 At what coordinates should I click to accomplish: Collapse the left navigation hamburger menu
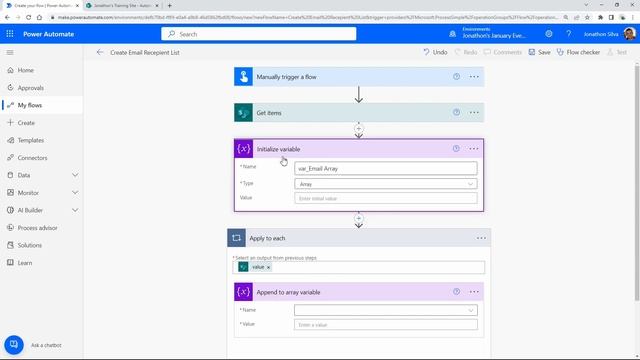[10, 52]
